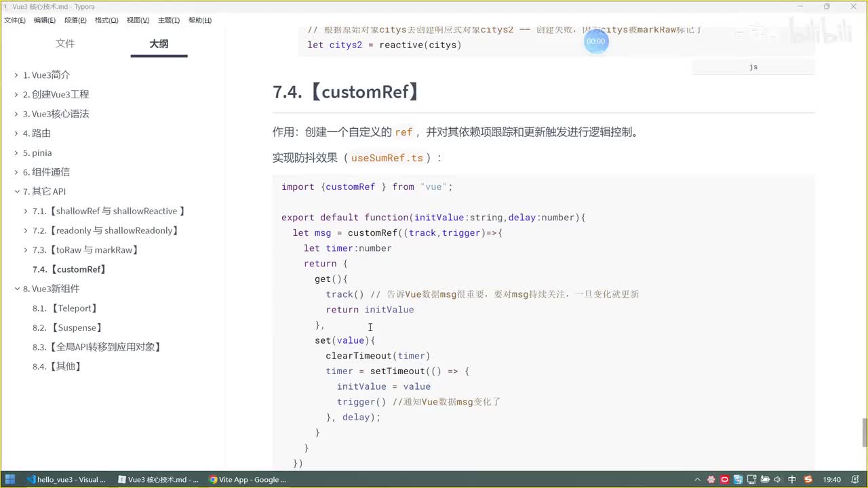Viewport: 868px width, 488px height.
Task: Jump to outline heading 6. 组件通信
Action: (46, 172)
